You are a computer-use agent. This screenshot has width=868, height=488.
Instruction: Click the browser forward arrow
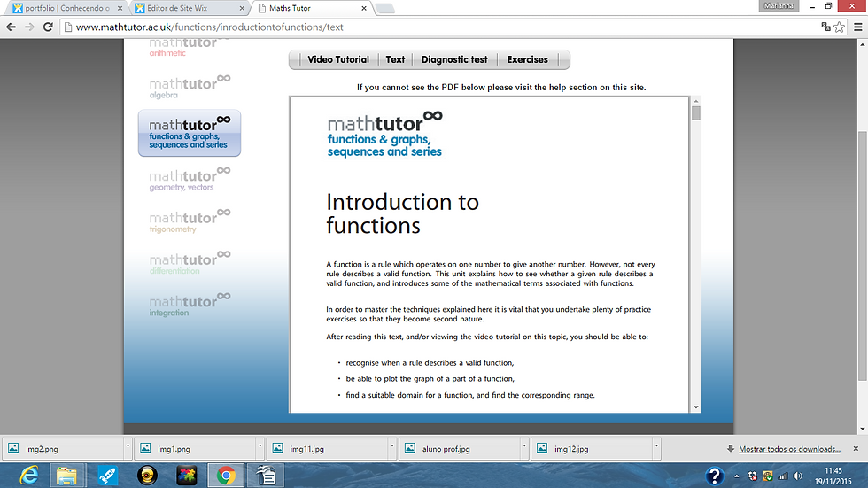point(29,27)
